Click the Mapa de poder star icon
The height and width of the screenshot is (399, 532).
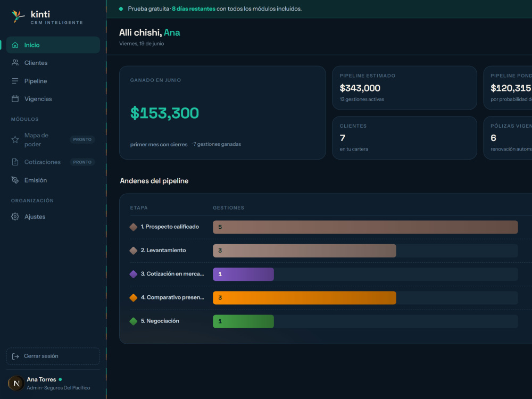coord(15,140)
